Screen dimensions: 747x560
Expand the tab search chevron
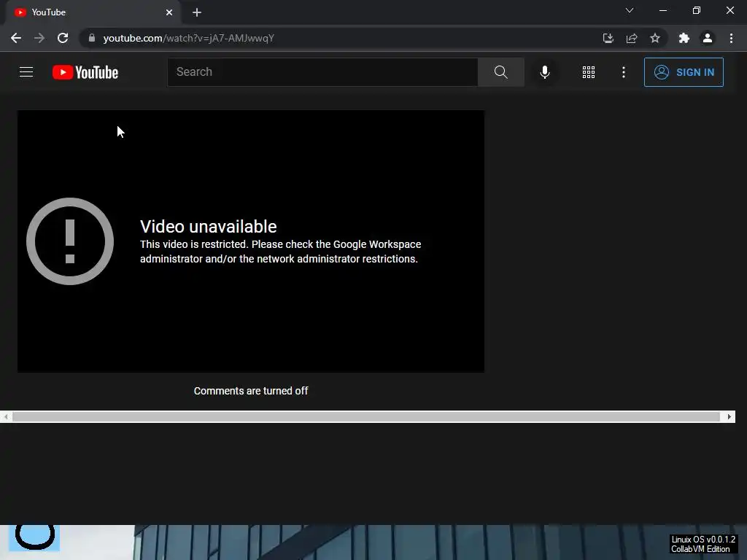(x=630, y=10)
